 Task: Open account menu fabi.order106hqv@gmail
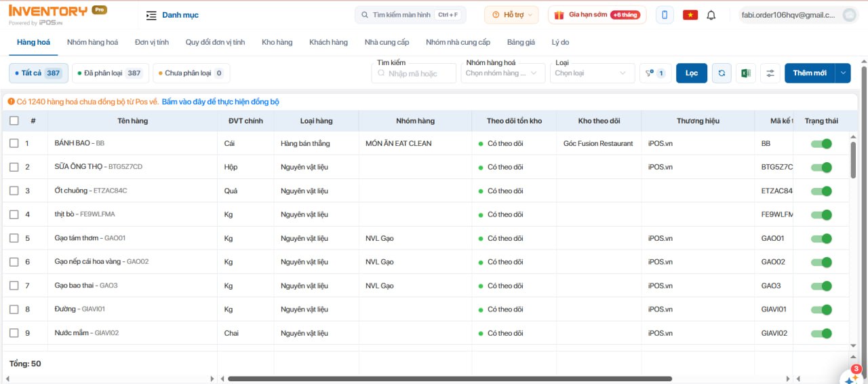click(798, 15)
